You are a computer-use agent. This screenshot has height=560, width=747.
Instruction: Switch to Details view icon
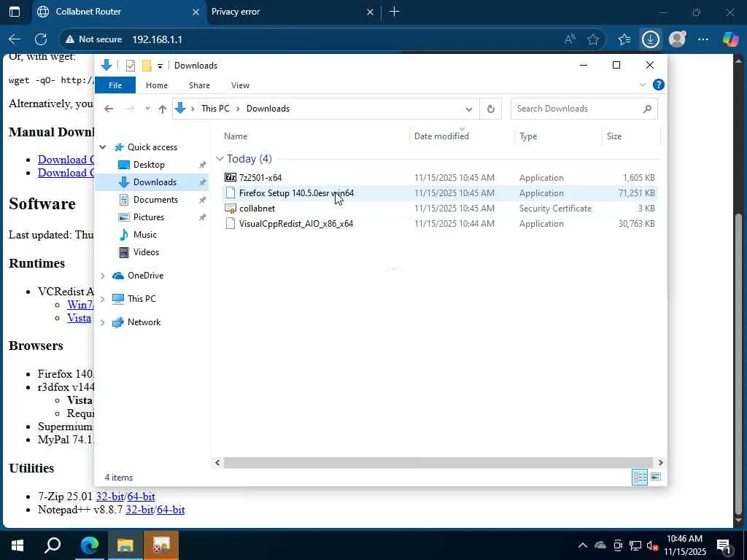pyautogui.click(x=640, y=477)
